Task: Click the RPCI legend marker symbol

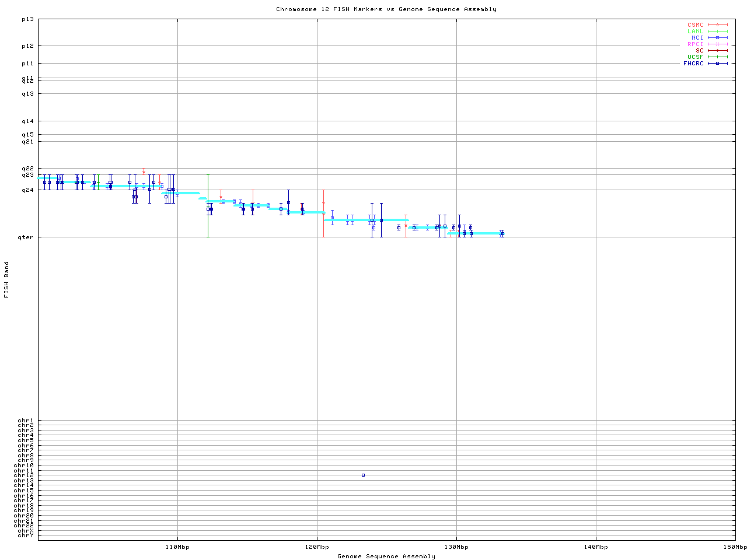Action: 717,44
